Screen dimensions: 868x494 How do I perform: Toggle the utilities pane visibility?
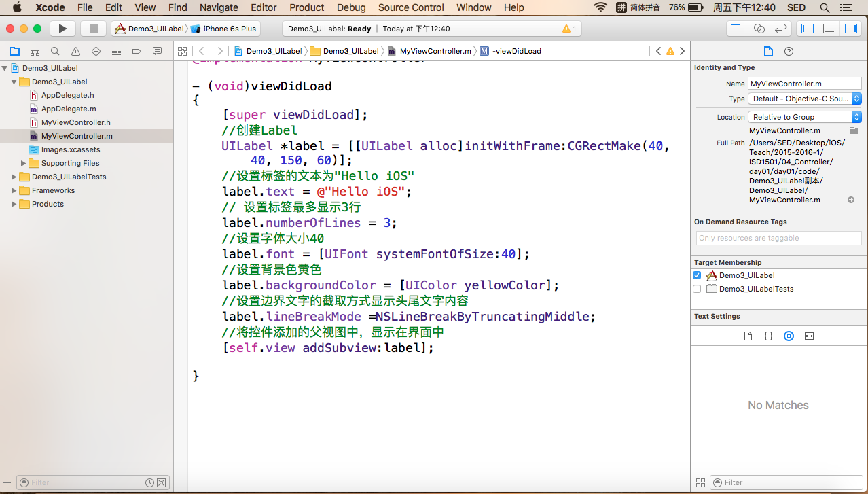coord(850,29)
